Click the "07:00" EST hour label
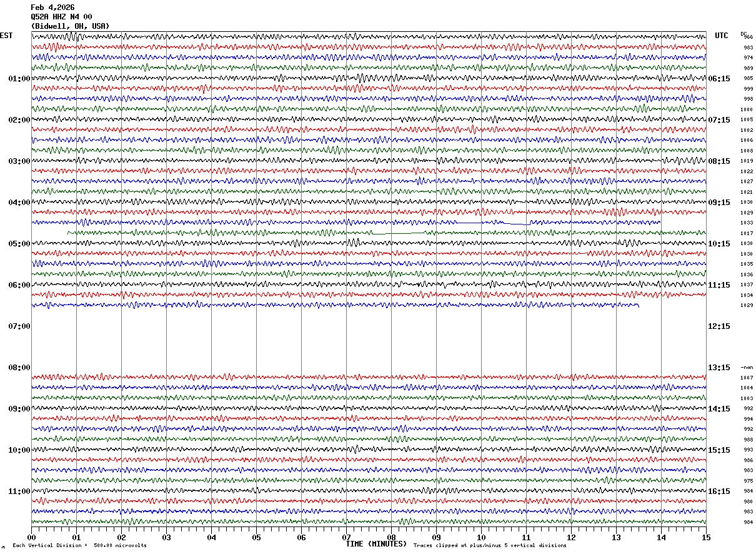This screenshot has width=756, height=554. (x=19, y=326)
